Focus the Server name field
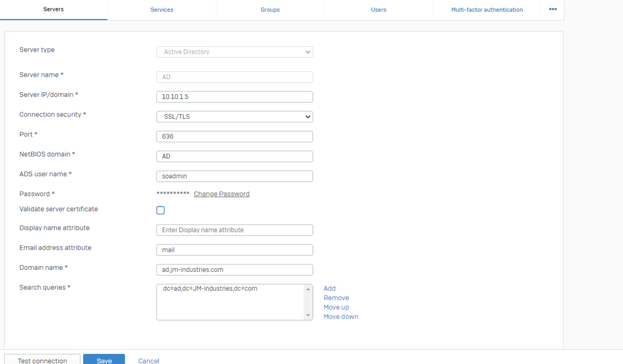This screenshot has width=623, height=364. point(234,77)
